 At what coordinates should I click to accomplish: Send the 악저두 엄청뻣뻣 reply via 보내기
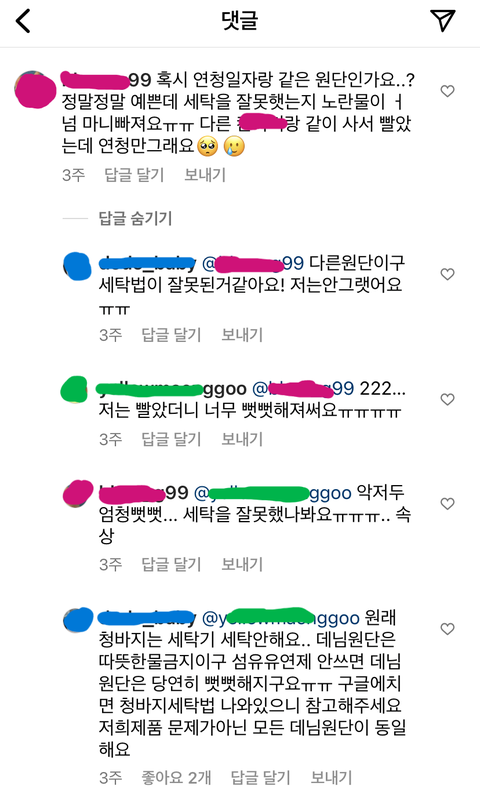point(242,564)
